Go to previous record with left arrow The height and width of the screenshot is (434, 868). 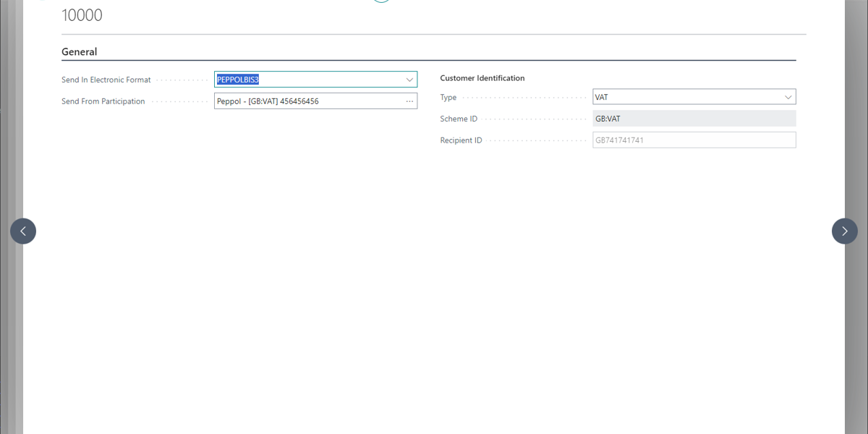[x=23, y=231]
